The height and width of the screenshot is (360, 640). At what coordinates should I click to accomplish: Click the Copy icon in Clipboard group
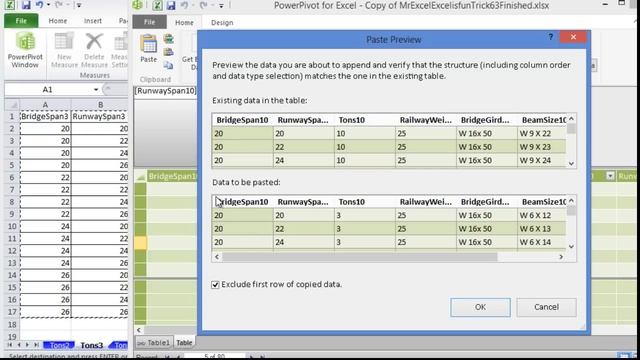pos(169,65)
